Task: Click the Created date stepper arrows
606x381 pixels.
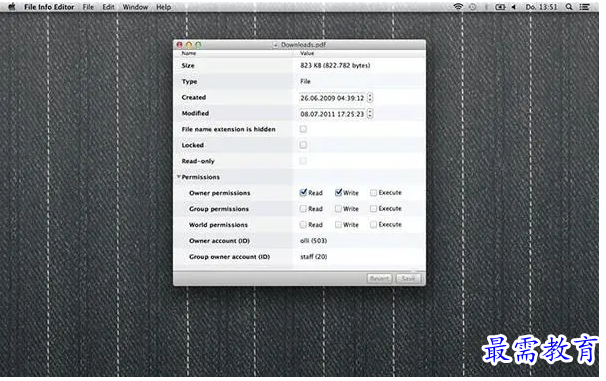Action: point(370,98)
